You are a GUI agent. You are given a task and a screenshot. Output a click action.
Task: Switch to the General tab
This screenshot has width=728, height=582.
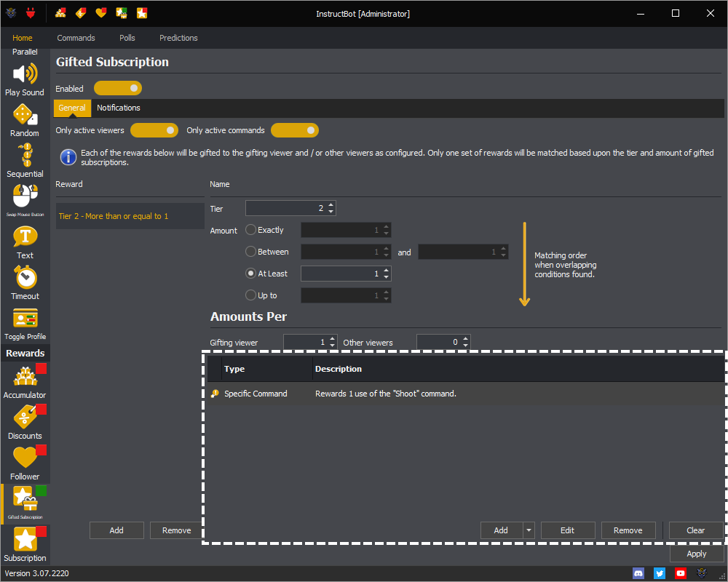pyautogui.click(x=72, y=108)
